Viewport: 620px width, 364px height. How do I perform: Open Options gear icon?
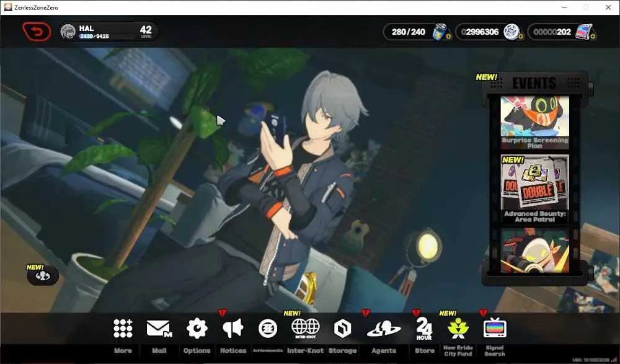197,329
